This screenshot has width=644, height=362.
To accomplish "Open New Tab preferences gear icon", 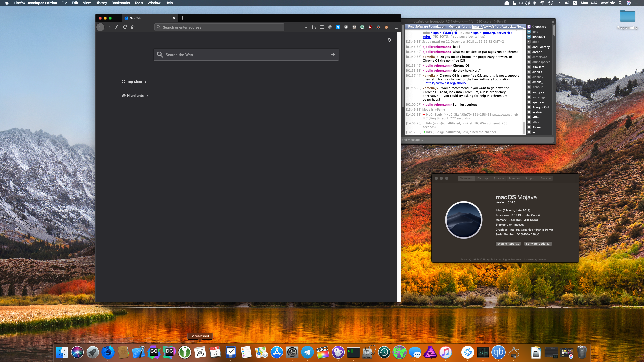I will point(389,40).
